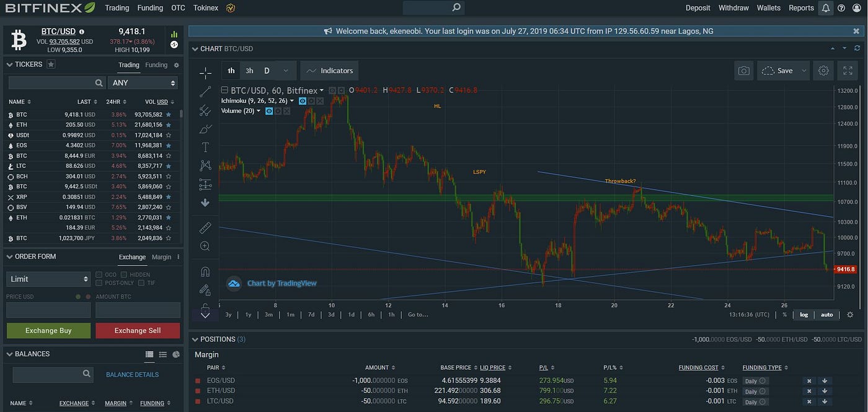Open the ANY currency filter dropdown

click(143, 83)
